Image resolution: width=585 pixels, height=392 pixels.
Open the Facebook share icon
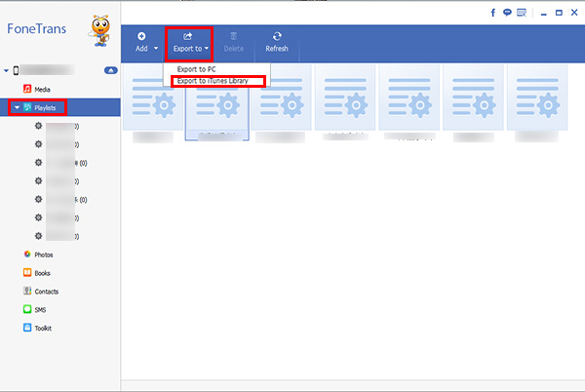pyautogui.click(x=492, y=13)
